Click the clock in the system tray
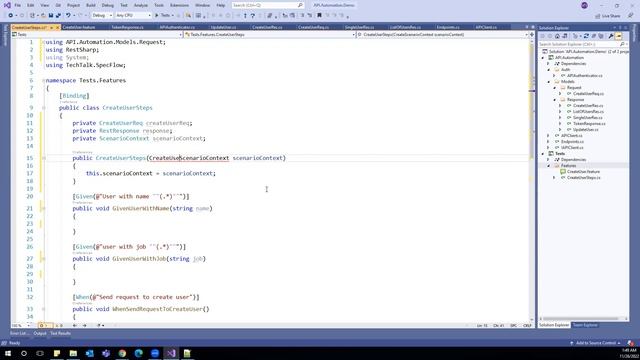This screenshot has width=640, height=360. 630,353
